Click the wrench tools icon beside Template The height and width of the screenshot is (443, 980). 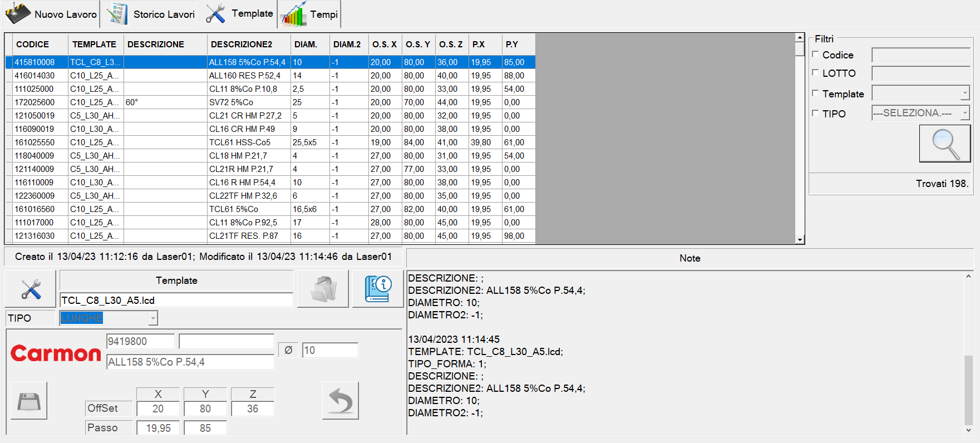31,289
